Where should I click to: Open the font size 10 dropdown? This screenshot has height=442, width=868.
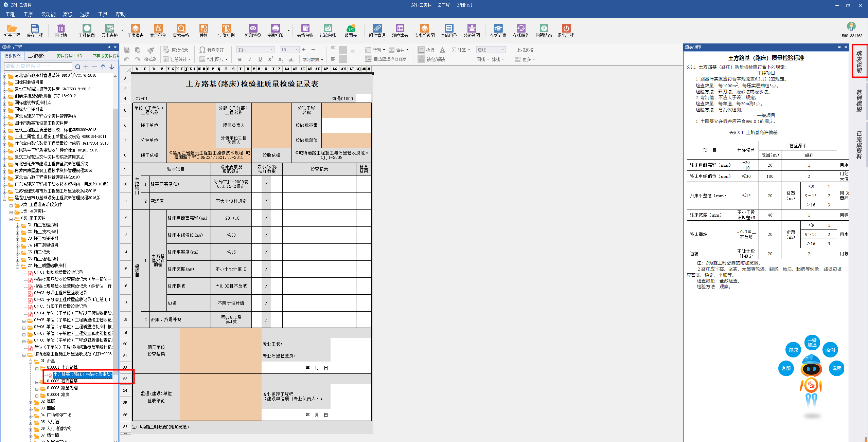pyautogui.click(x=289, y=50)
